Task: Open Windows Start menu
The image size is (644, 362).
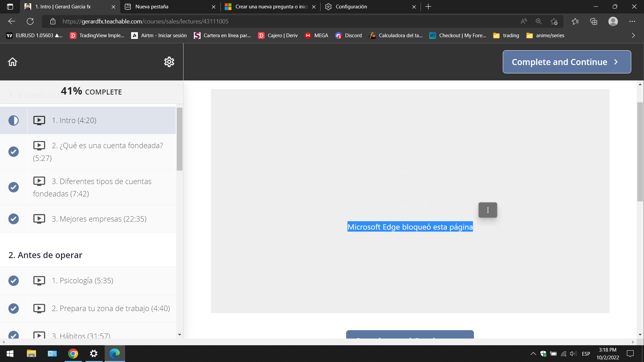Action: click(10, 354)
